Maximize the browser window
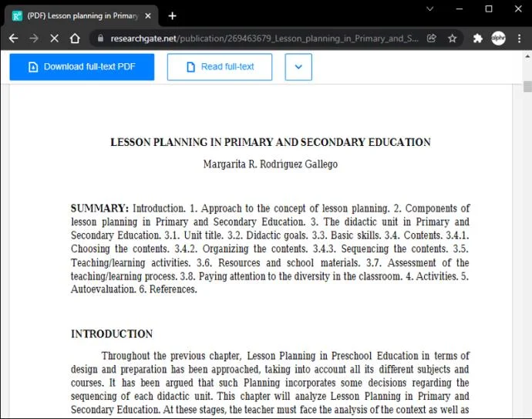Screen dimensions: 532x419 (x=489, y=8)
